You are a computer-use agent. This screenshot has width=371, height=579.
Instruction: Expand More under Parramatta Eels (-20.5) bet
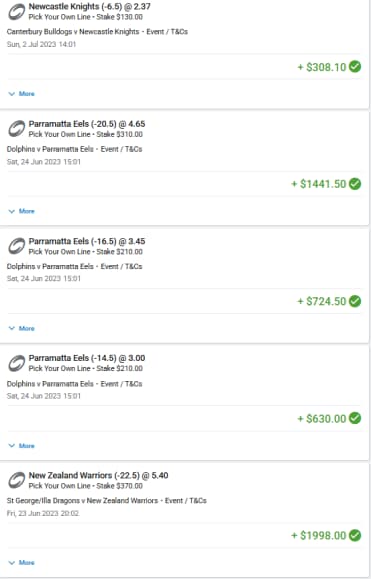21,211
